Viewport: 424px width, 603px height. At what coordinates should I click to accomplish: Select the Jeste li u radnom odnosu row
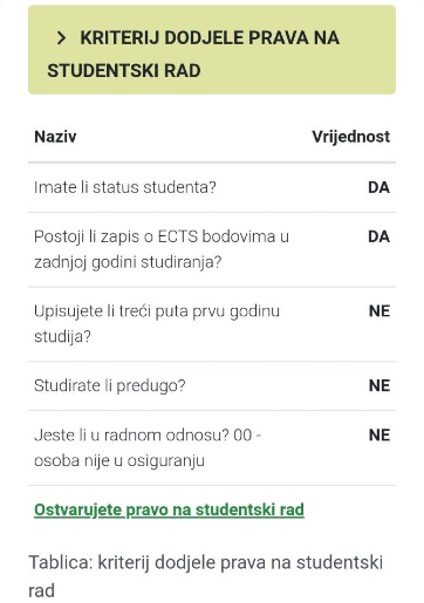tap(212, 448)
